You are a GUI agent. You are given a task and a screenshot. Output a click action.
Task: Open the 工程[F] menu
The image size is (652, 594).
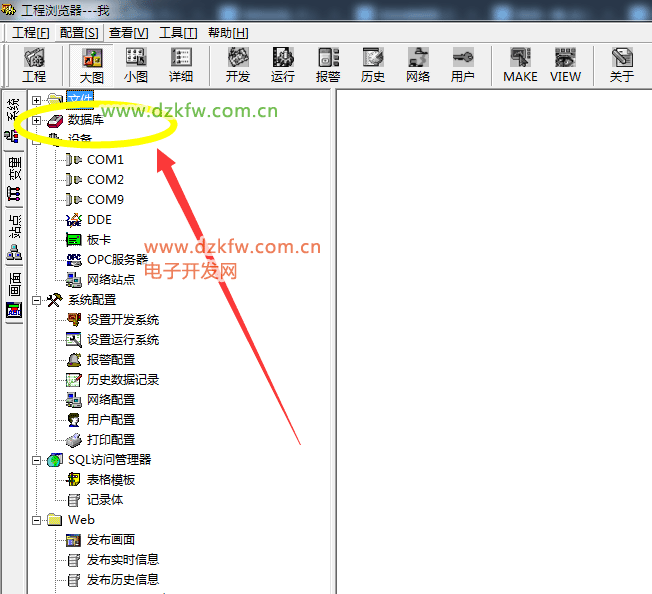[31, 33]
